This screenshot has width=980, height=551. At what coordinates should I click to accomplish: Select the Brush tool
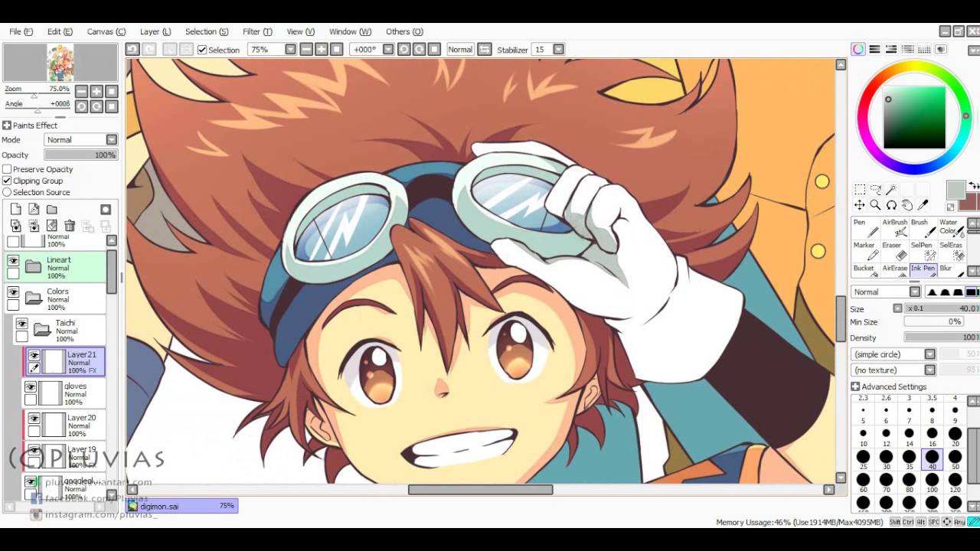923,227
